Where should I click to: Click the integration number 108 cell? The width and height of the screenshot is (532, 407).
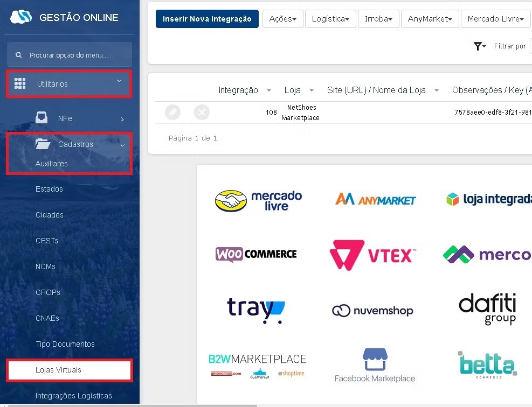coord(271,112)
